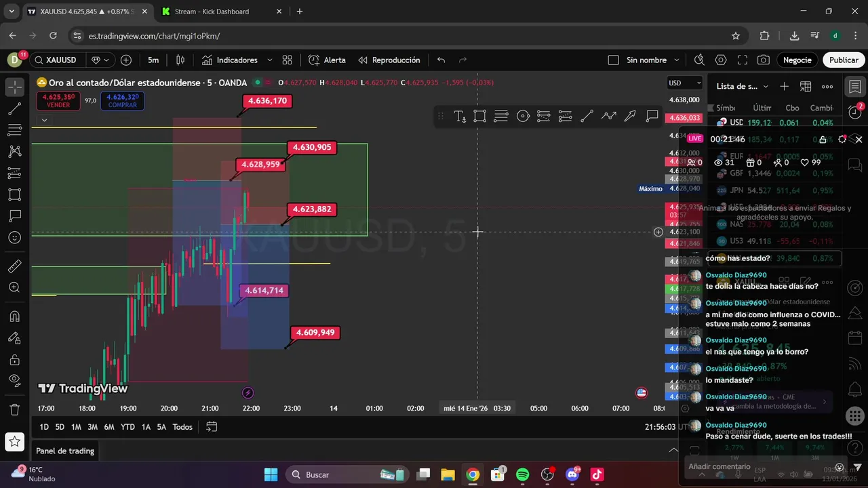Screen dimensions: 868x488
Task: Select the zoom in tool
Action: pyautogui.click(x=14, y=287)
